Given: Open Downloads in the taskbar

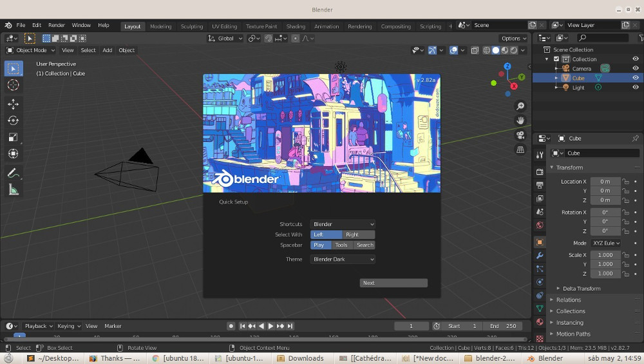Looking at the screenshot, I should tap(301, 358).
